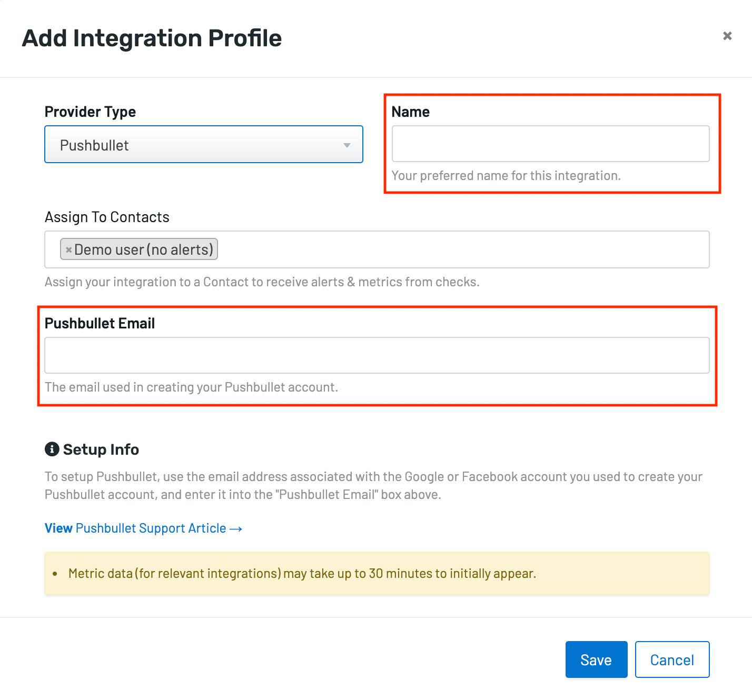Click the 'Assign your integration to a Contact' hint
752x700 pixels.
click(262, 282)
